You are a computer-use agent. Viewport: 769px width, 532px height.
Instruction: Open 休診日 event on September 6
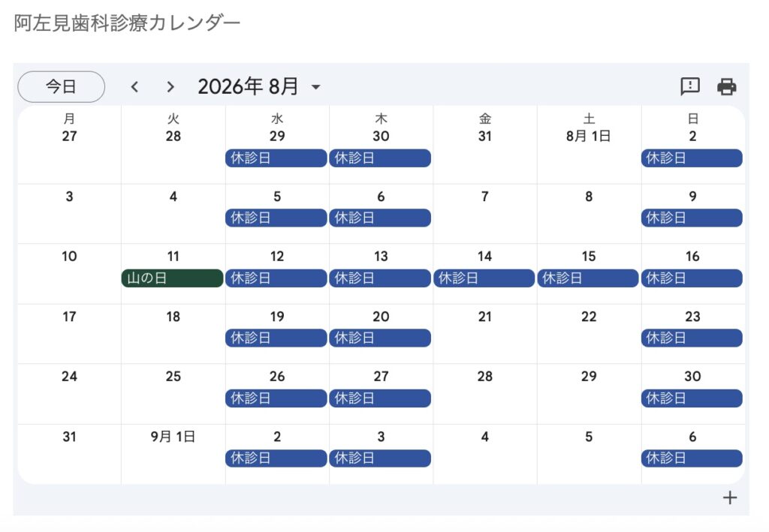(x=692, y=458)
